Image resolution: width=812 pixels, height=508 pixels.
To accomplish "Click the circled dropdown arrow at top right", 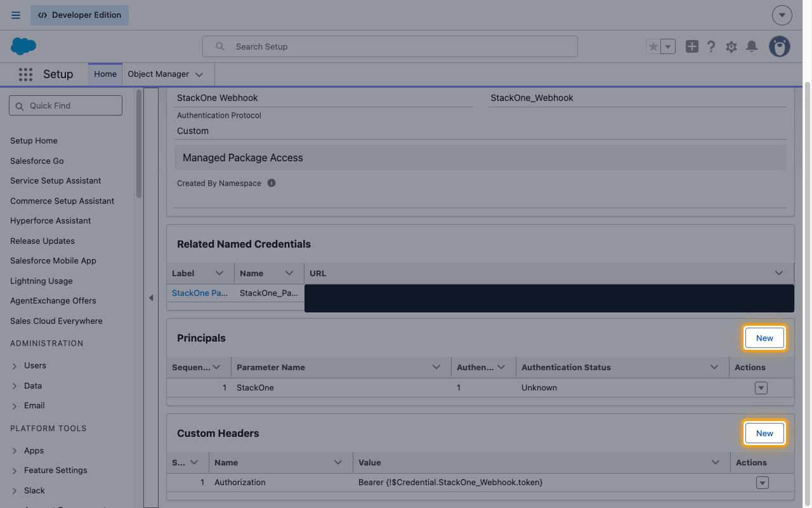I will pyautogui.click(x=782, y=15).
